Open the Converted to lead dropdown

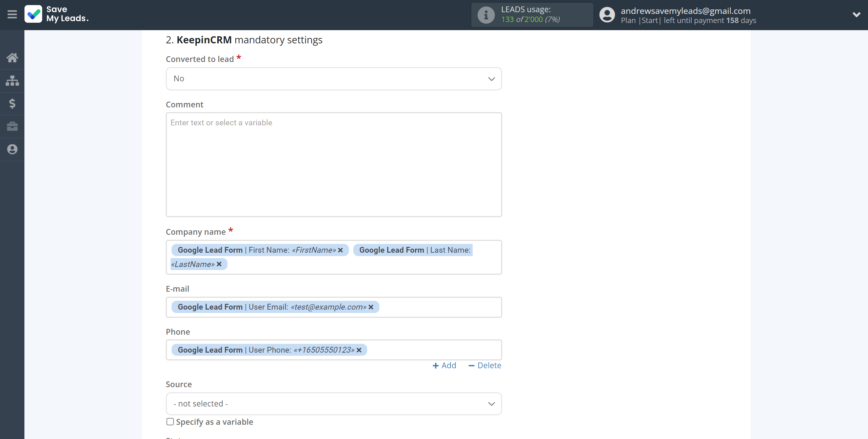[x=334, y=79]
